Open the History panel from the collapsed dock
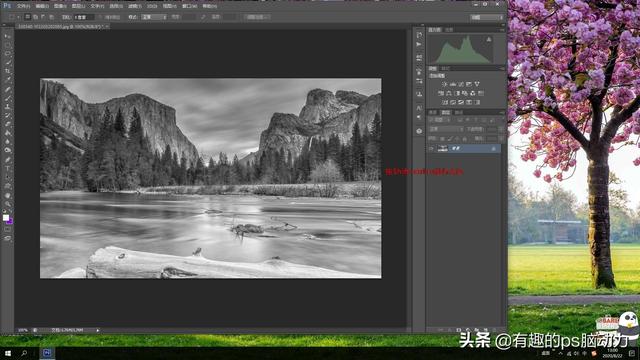 point(419,36)
